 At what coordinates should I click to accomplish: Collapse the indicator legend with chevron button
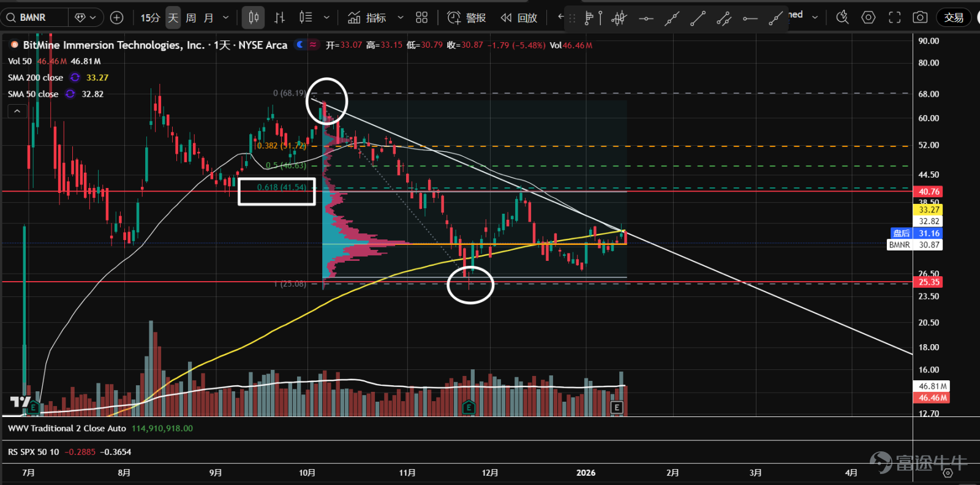(x=17, y=111)
